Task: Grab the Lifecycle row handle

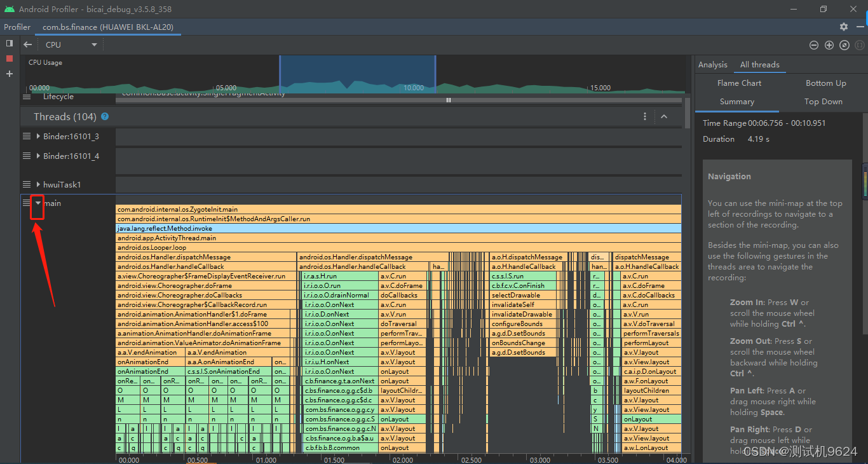Action: point(27,97)
